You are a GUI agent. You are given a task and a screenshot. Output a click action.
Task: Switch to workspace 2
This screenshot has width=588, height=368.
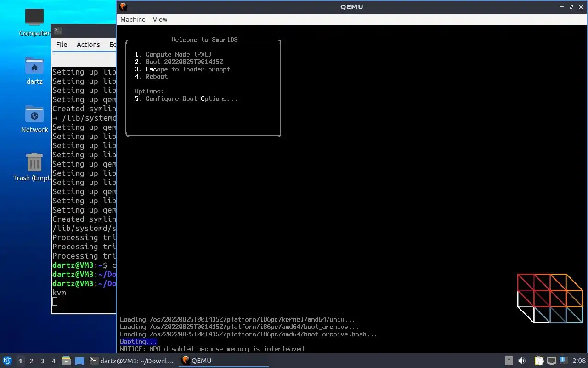click(x=32, y=361)
